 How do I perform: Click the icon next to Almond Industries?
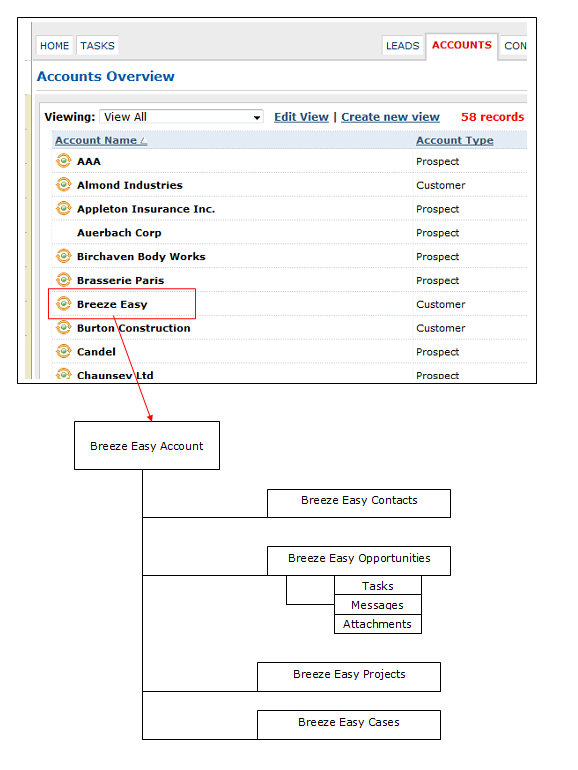(63, 184)
